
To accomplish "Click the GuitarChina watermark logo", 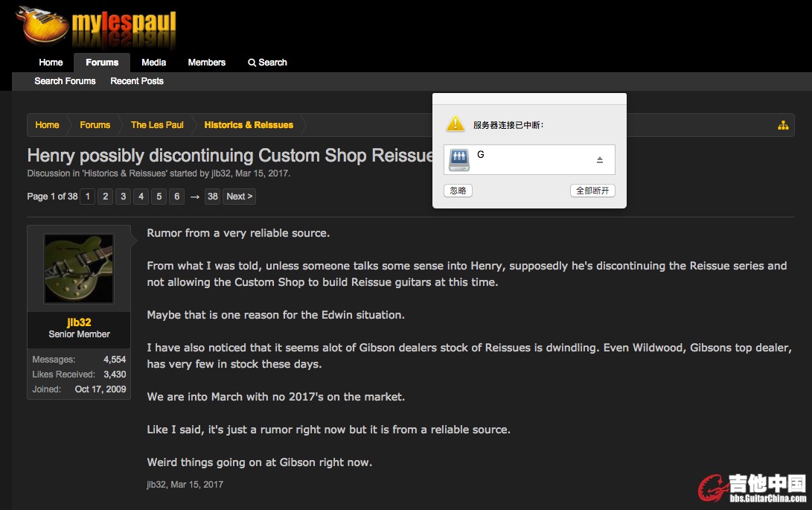I will (x=752, y=488).
